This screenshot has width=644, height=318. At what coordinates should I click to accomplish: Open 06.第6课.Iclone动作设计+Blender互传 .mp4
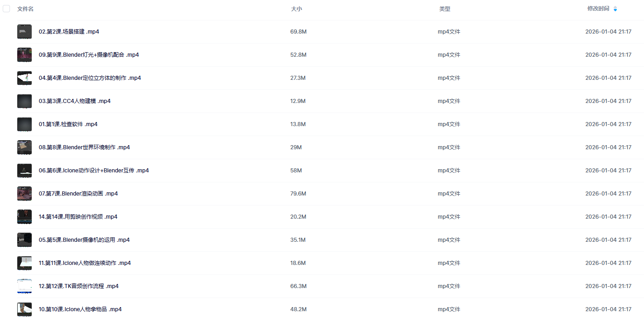(x=94, y=171)
